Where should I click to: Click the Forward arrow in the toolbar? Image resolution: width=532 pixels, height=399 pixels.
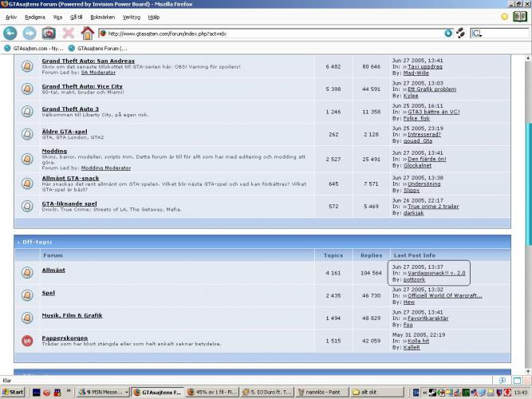[x=30, y=33]
